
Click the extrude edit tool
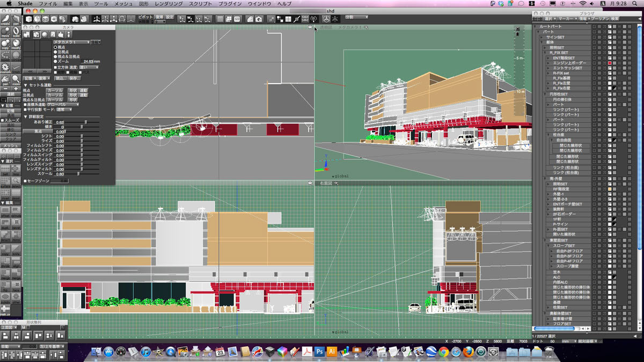coord(16,211)
